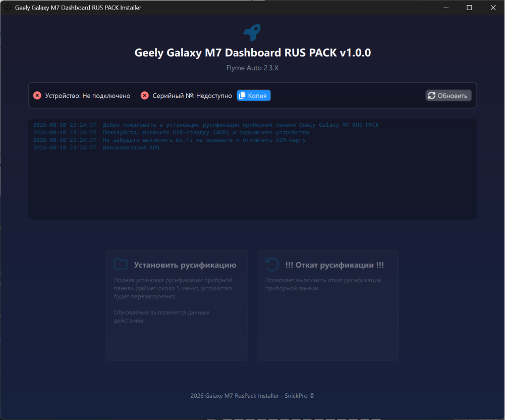The width and height of the screenshot is (505, 420).
Task: Minimize the installer window
Action: (x=446, y=8)
